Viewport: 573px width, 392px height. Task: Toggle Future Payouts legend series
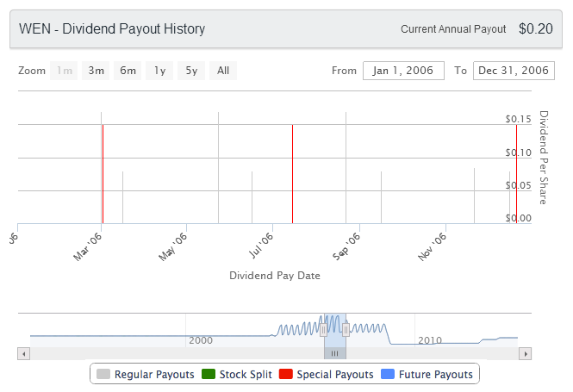427,374
